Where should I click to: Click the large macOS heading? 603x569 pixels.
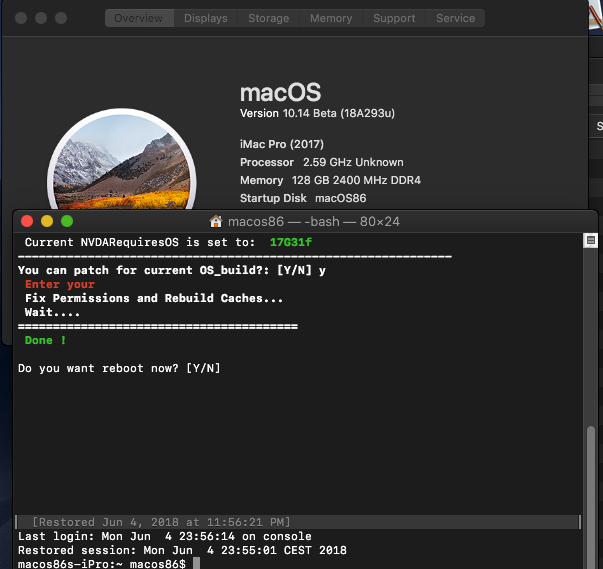coord(280,93)
